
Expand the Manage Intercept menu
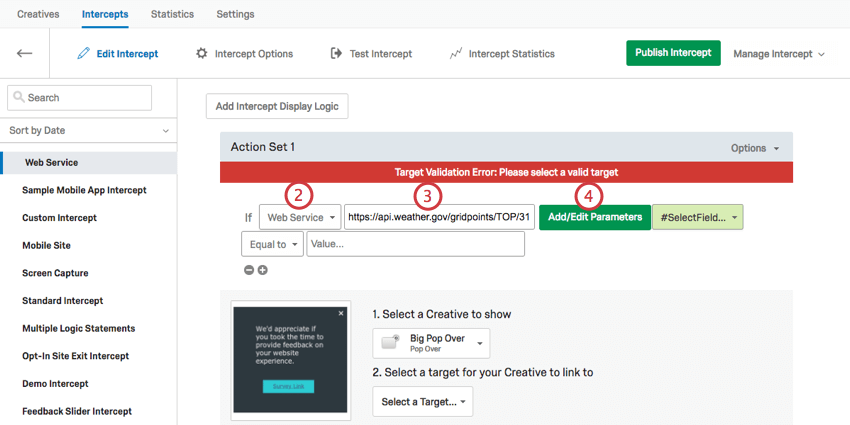779,54
